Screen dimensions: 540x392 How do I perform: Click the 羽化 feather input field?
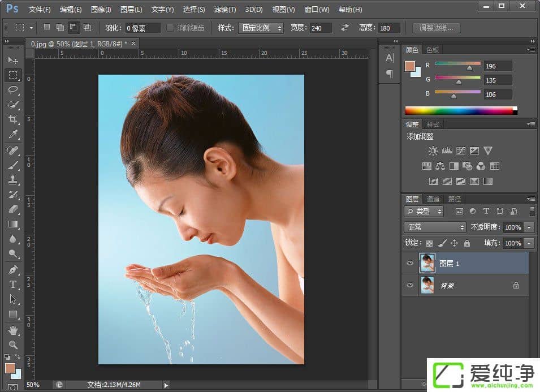click(x=142, y=28)
